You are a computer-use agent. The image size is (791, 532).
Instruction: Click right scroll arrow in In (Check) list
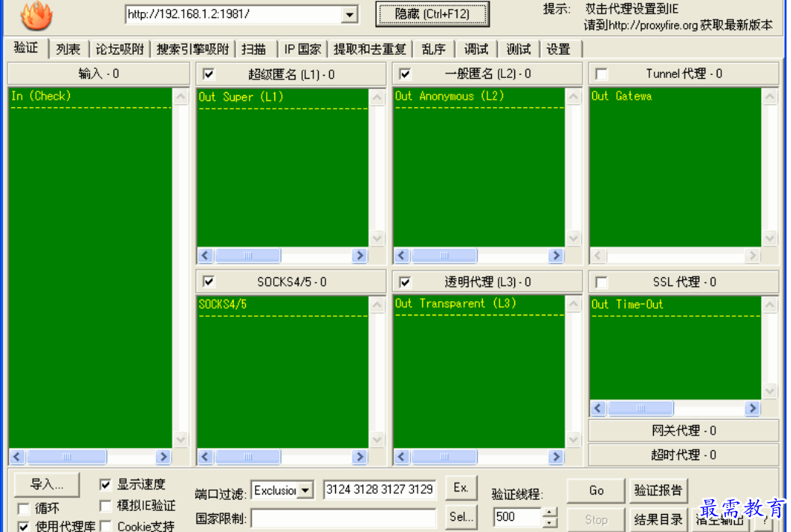[163, 457]
